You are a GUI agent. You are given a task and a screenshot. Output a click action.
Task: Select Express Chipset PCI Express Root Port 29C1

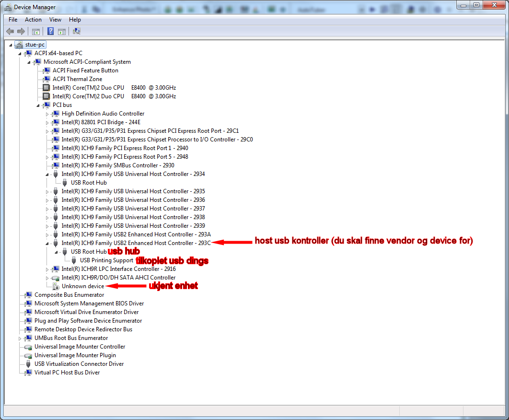(150, 131)
